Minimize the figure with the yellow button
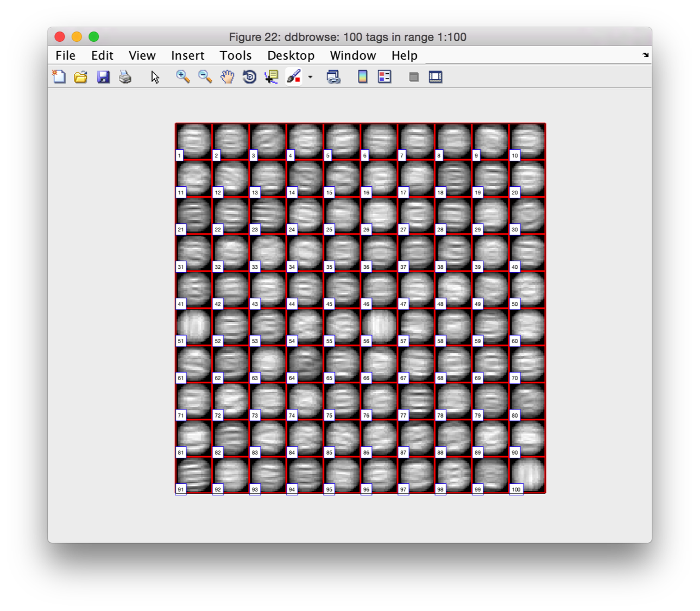Screen dimensions: 700x611 77,36
